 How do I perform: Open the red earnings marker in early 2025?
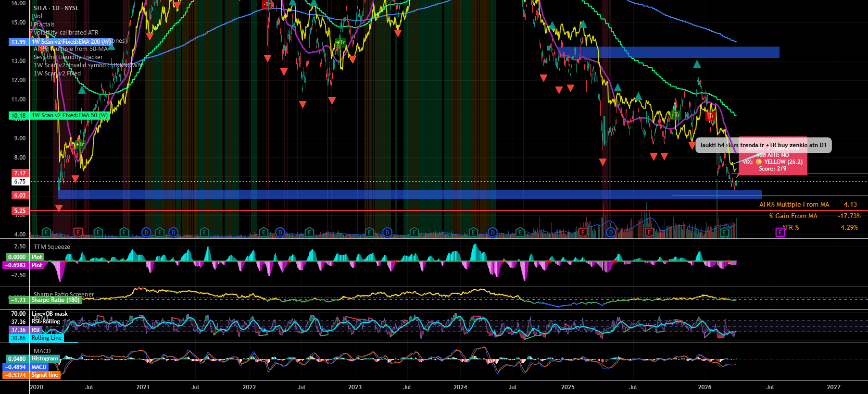583,233
